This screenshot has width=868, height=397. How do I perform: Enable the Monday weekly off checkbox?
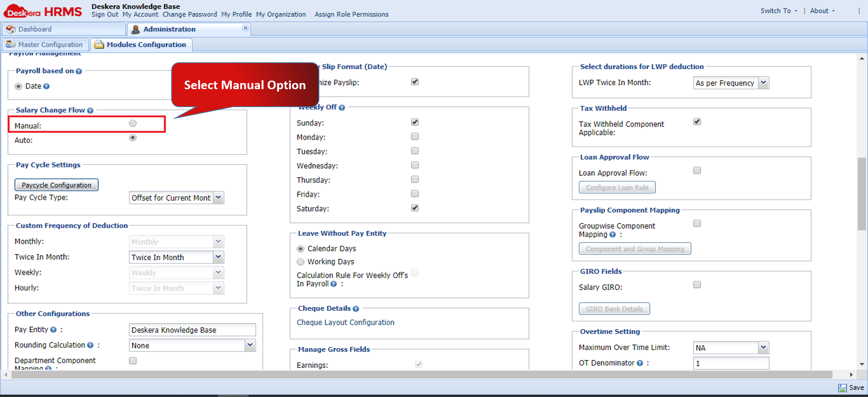coord(414,136)
